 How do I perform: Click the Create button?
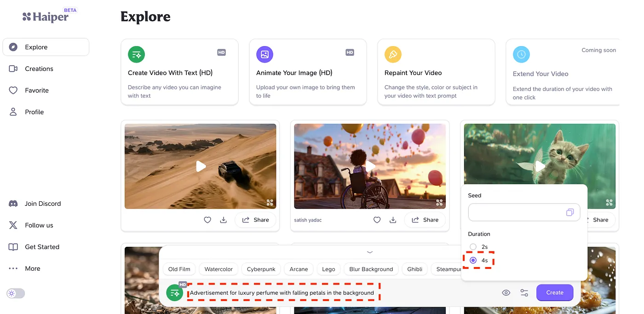[x=555, y=293]
